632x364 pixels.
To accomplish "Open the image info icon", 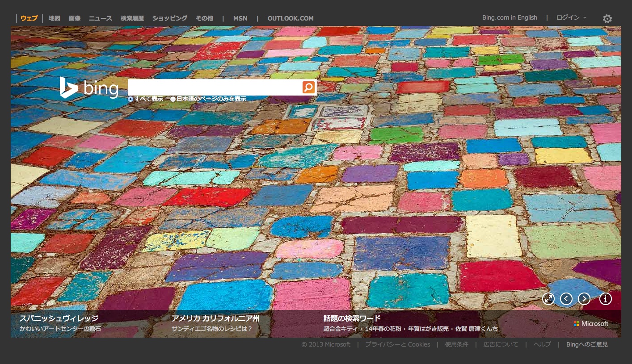I will click(x=605, y=299).
